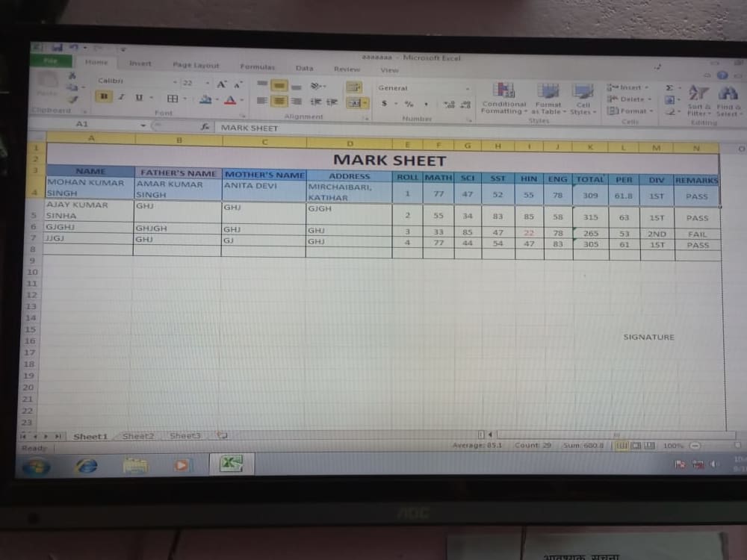Click the AutoSum sigma icon
Viewport: 747px width, 560px height.
[669, 88]
